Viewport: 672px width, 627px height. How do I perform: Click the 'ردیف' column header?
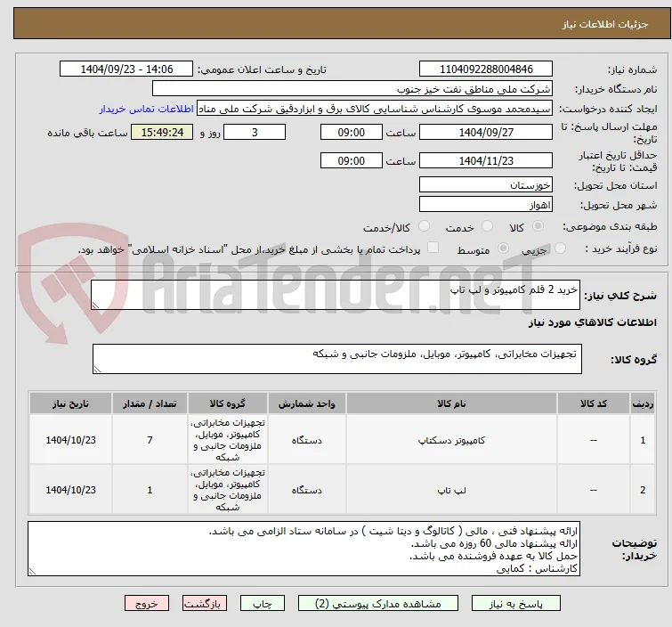click(643, 403)
